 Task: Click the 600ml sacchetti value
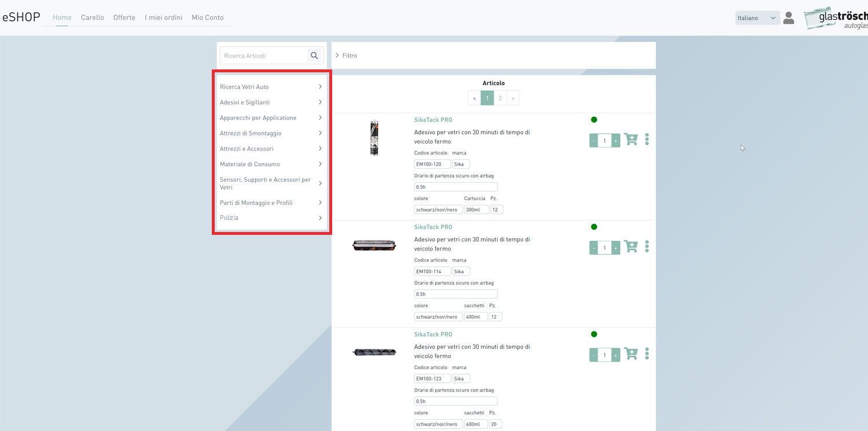[476, 424]
